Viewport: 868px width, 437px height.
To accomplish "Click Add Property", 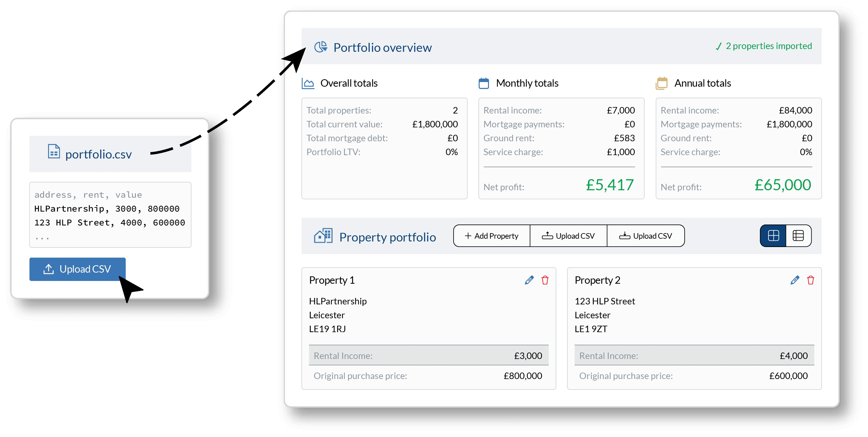I will [491, 235].
